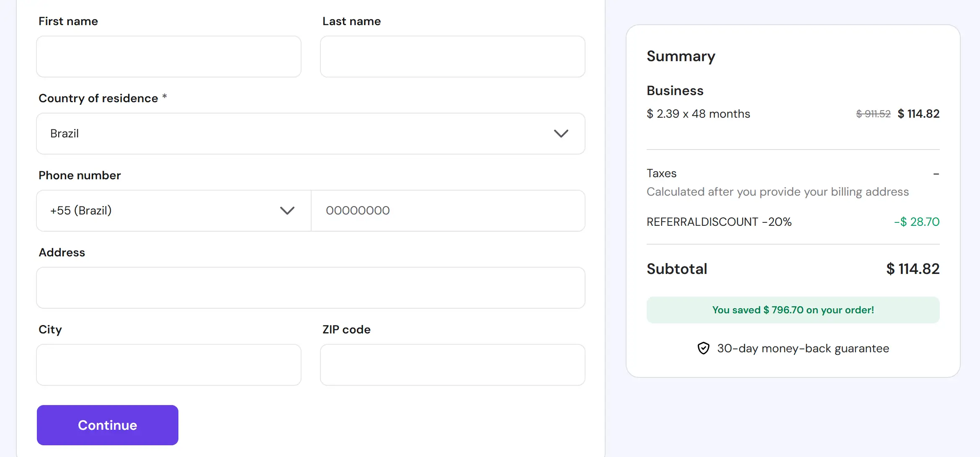Click the First name input field
The width and height of the screenshot is (980, 457).
coord(168,57)
